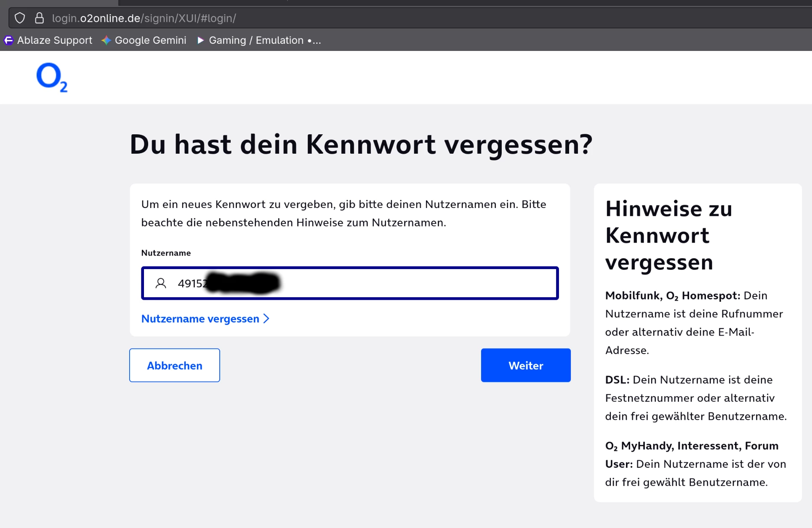
Task: Click the Hinweise zu Kennwort vergessen heading
Action: pyautogui.click(x=668, y=235)
